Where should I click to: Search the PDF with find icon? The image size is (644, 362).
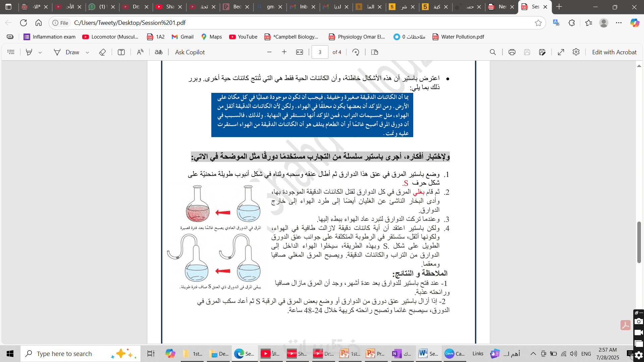(x=493, y=52)
